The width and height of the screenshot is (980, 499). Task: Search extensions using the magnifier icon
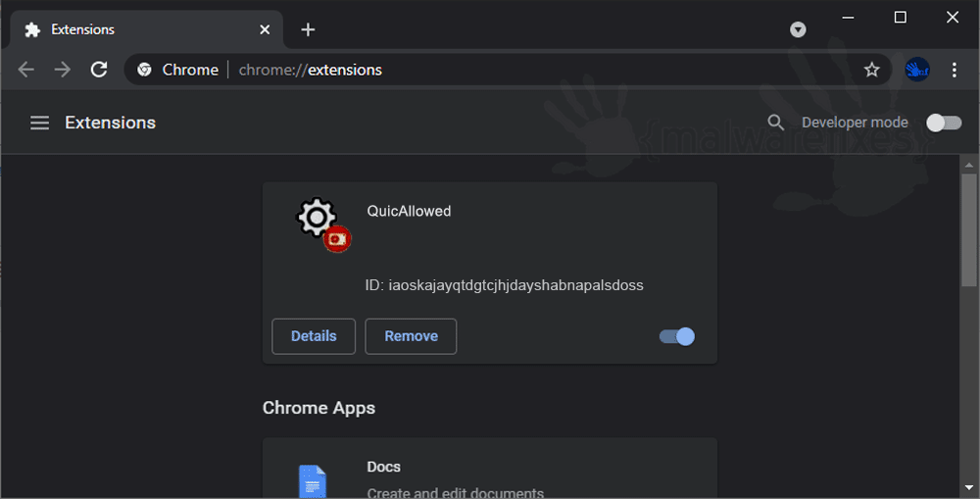click(775, 123)
